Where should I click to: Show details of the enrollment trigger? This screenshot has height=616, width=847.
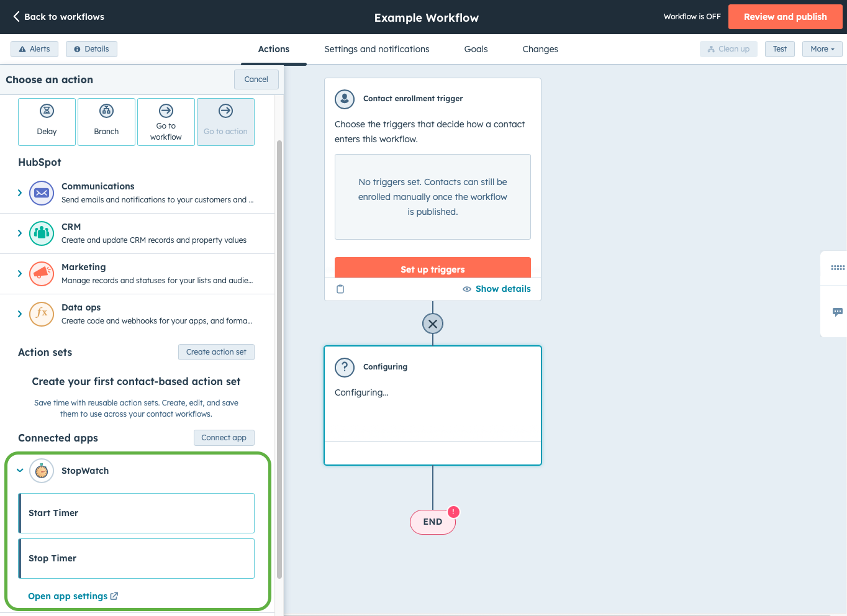click(x=497, y=289)
